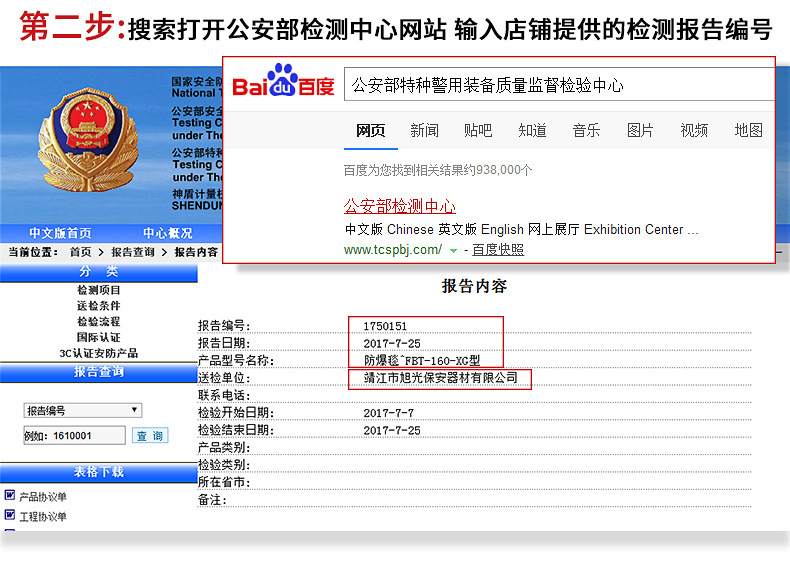This screenshot has width=790, height=570.
Task: Open the 图片 tab
Action: point(640,131)
